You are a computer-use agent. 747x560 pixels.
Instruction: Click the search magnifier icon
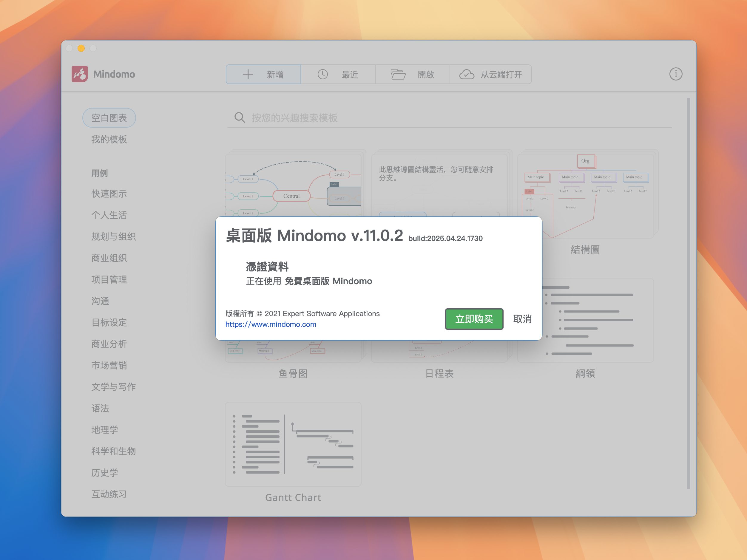click(240, 117)
